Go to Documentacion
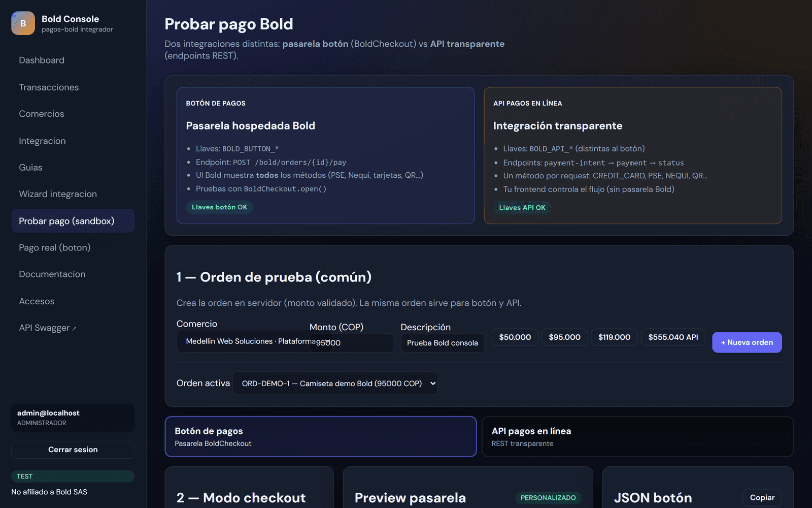 point(73,274)
